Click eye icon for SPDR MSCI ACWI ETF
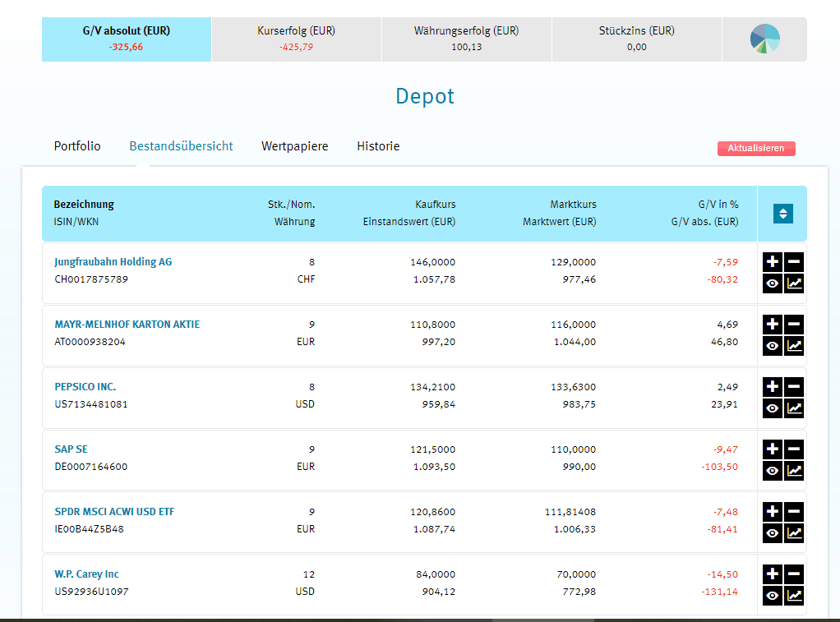840x622 pixels. (x=772, y=533)
